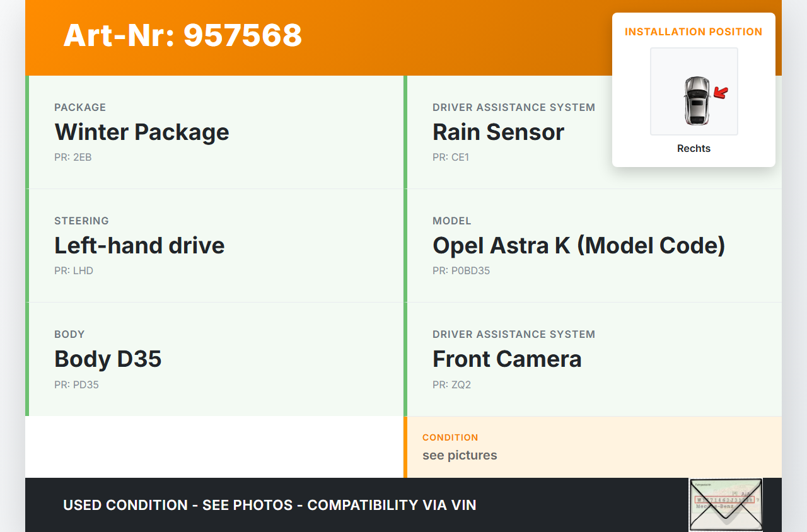Screen dimensions: 807x532
Task: Click the PR: P0BD35 code
Action: (x=461, y=271)
